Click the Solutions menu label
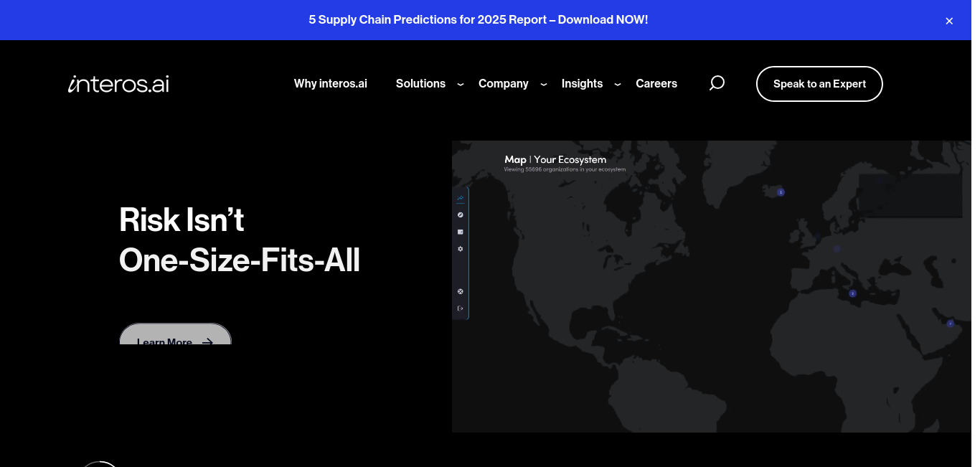Viewport: 980px width, 467px height. point(420,84)
